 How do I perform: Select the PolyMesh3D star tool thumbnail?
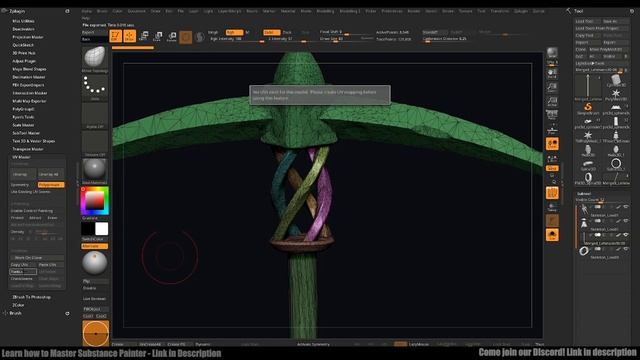click(616, 94)
